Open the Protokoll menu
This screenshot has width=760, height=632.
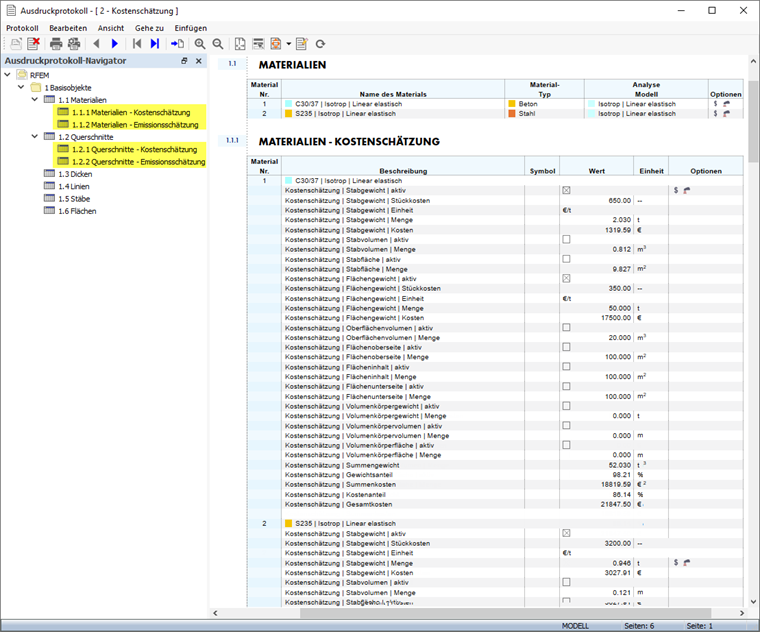coord(22,28)
